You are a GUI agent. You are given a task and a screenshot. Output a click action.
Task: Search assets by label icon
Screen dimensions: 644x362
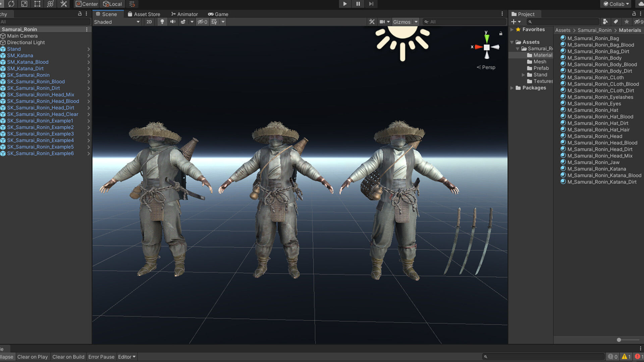tap(616, 22)
